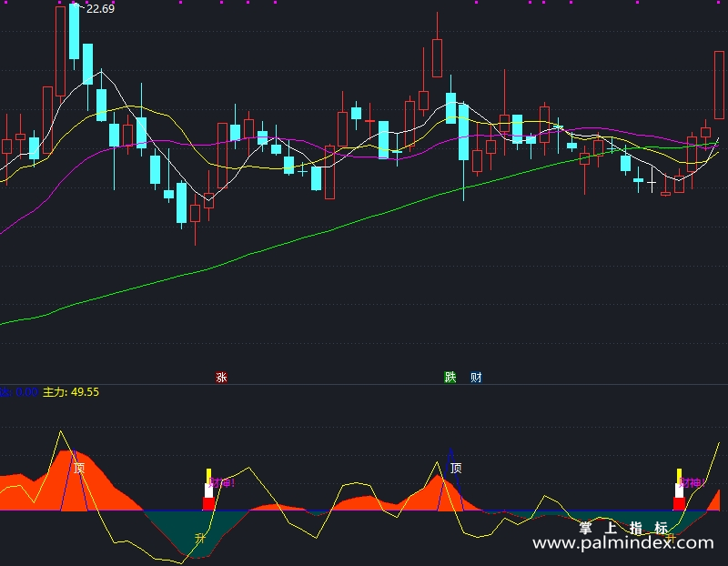Image resolution: width=728 pixels, height=566 pixels.
Task: Click the 顶 label beside the blue spike
Action: coord(456,468)
